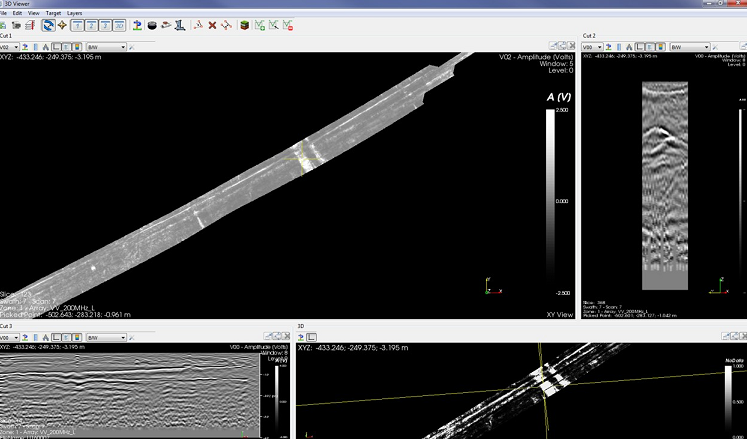The image size is (747, 439).
Task: Click the green terrain block icon
Action: pyautogui.click(x=243, y=24)
